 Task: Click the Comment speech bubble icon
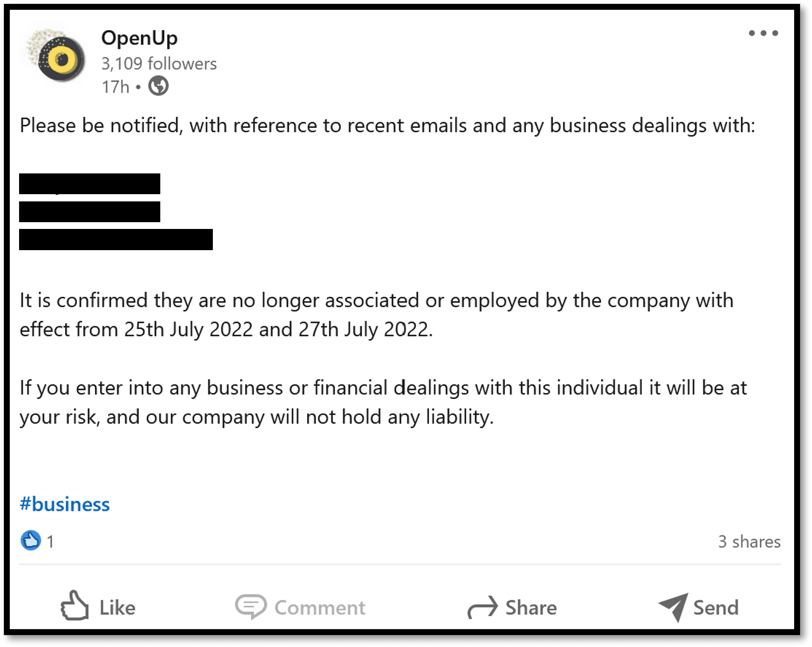click(x=251, y=606)
